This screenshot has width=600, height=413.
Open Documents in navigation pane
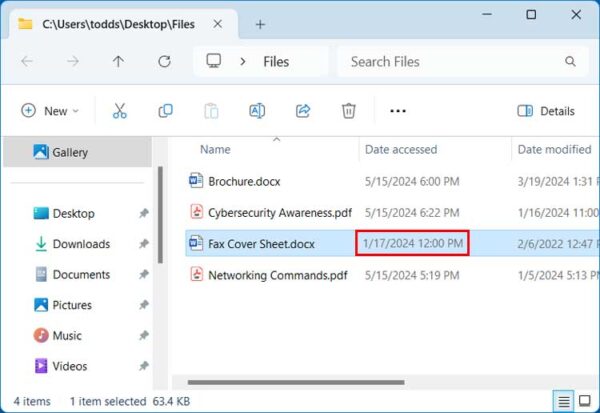pyautogui.click(x=72, y=274)
